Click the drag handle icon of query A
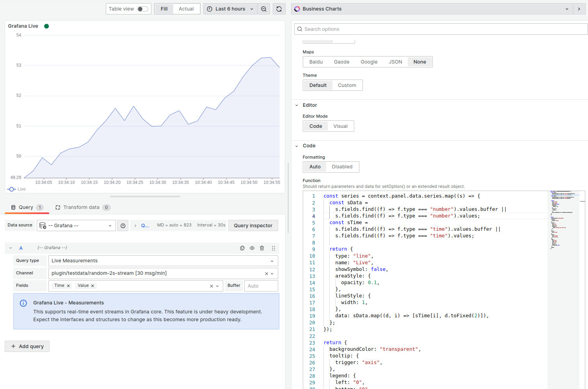588x389 pixels. (274, 248)
